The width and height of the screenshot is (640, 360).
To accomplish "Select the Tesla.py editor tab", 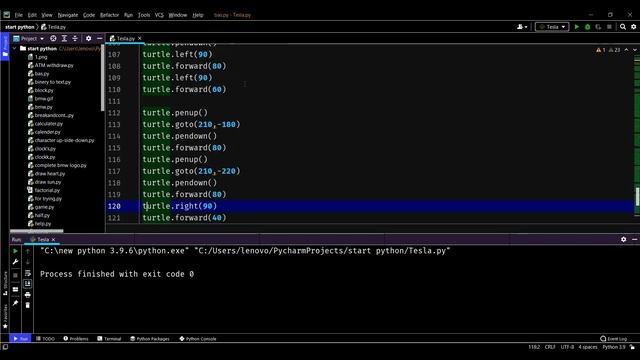I will tap(125, 38).
